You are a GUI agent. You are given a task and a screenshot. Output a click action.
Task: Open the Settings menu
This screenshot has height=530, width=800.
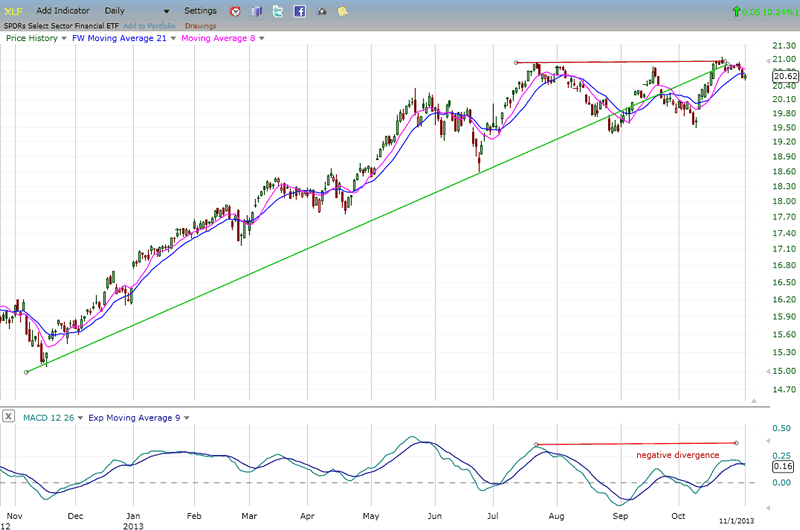tap(200, 11)
